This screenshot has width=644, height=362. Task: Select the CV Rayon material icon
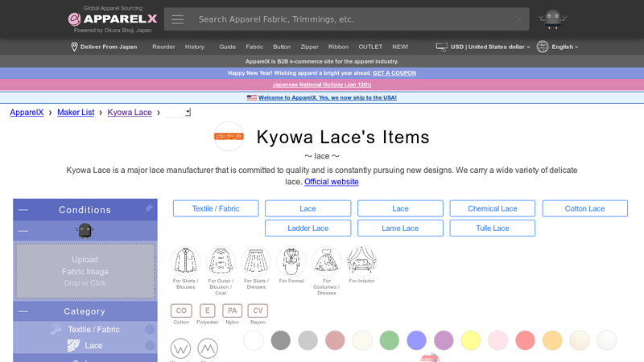click(258, 311)
